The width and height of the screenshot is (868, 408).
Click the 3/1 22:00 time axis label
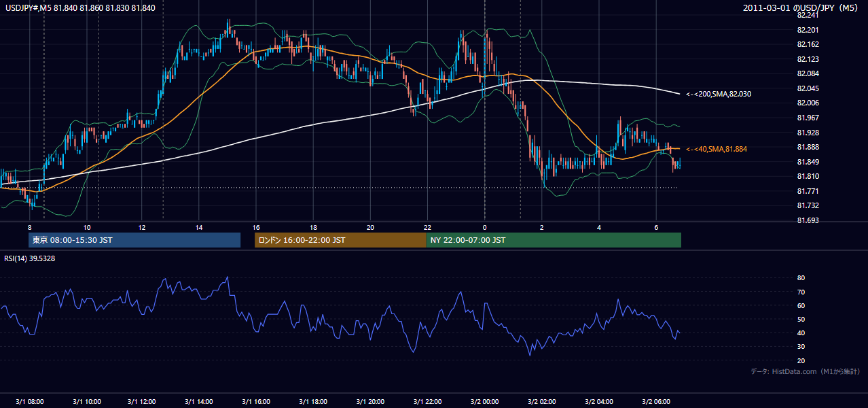tap(427, 401)
